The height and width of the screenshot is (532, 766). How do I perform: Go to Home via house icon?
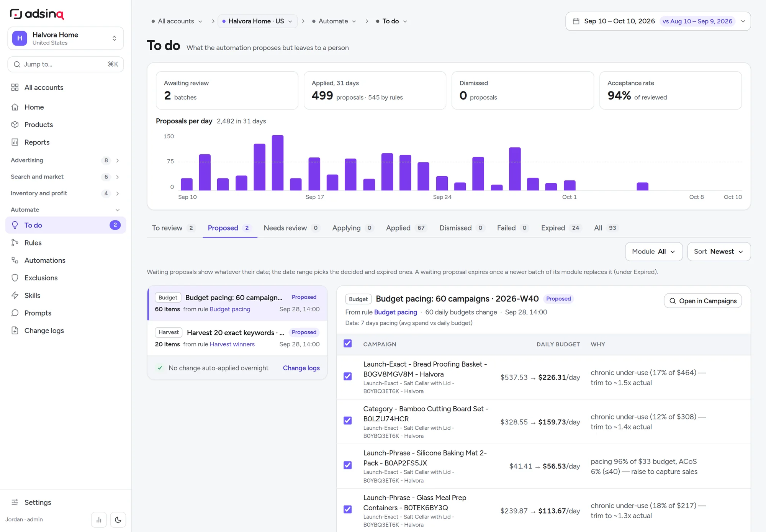point(15,107)
